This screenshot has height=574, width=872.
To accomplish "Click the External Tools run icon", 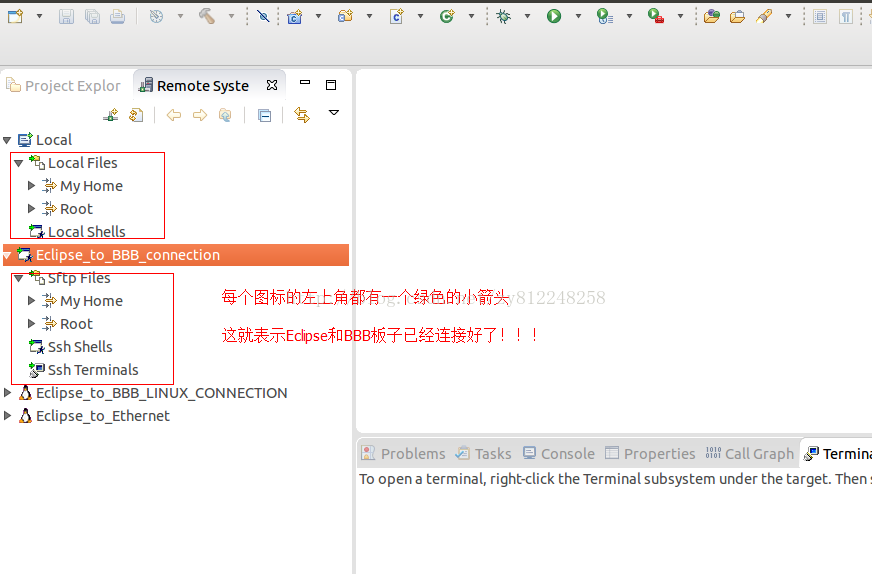I will coord(656,16).
